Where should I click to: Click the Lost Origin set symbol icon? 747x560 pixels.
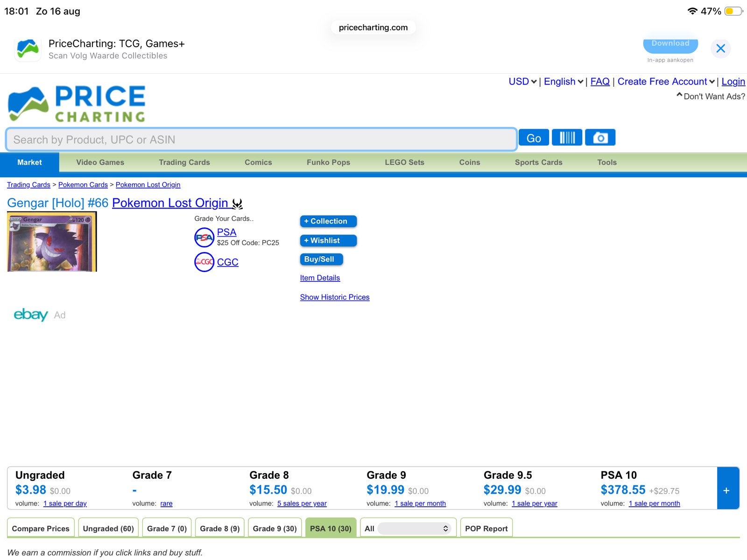tap(238, 203)
